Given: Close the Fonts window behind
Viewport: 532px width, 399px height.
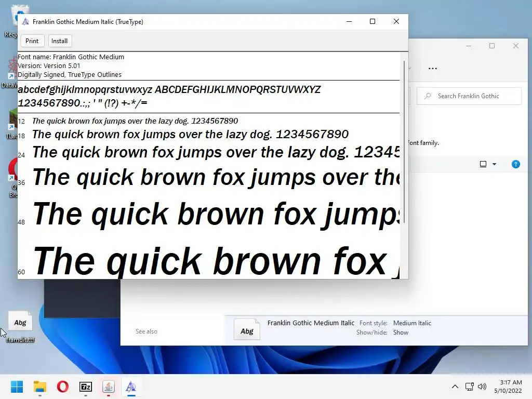Looking at the screenshot, I should [x=516, y=46].
